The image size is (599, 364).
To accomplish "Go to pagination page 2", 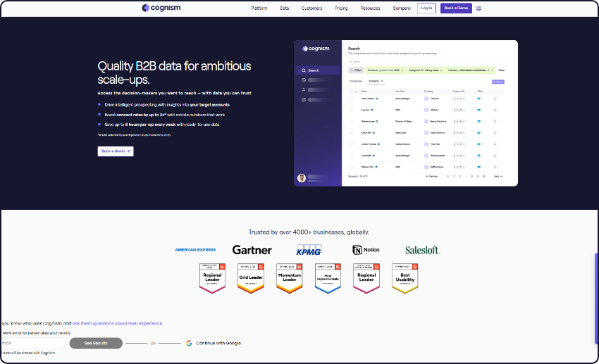I will (454, 176).
